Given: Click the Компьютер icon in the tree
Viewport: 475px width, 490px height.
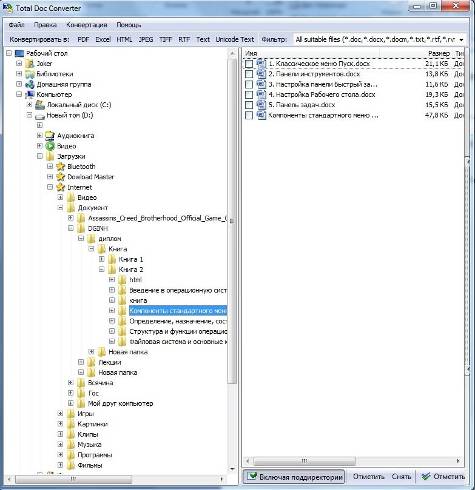Looking at the screenshot, I should [30, 94].
